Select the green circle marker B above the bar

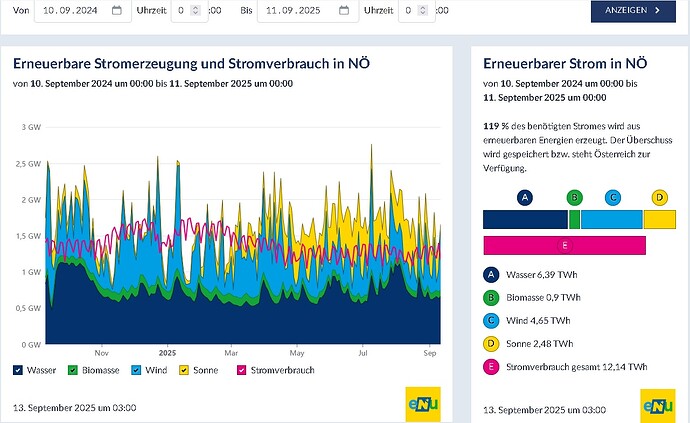[x=574, y=198]
